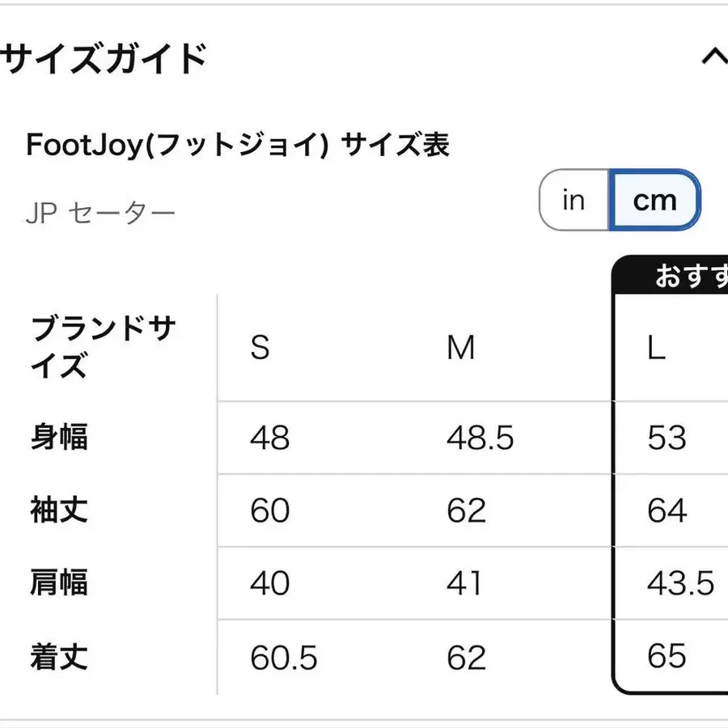Click the 64 sleeve length cell
728x728 pixels.
click(x=667, y=511)
